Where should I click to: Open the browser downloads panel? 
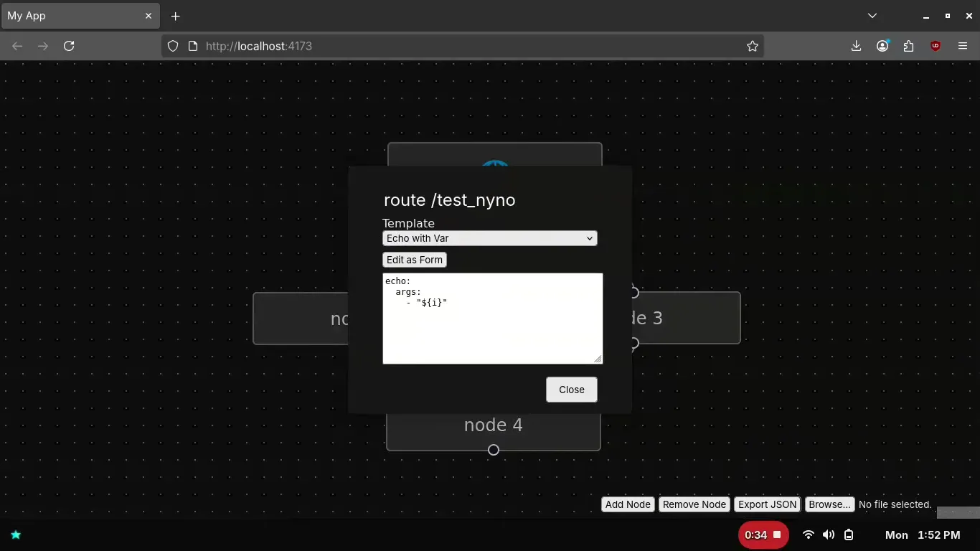(x=856, y=46)
